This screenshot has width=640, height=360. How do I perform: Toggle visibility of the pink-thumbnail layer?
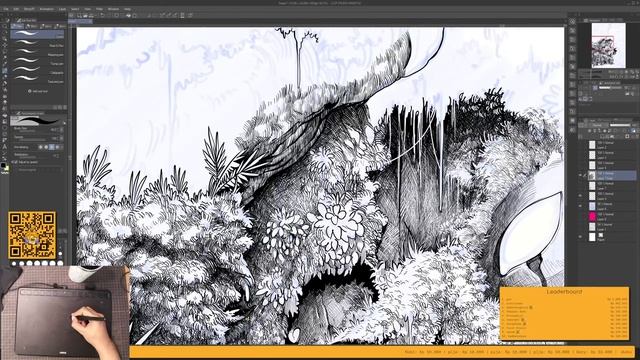(x=580, y=216)
